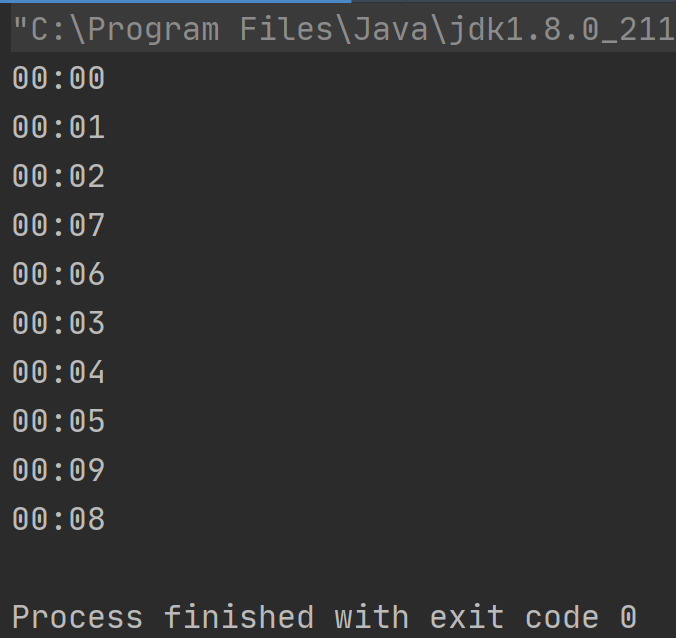The height and width of the screenshot is (638, 676).
Task: Click the blank line above the exit message
Action: [338, 568]
